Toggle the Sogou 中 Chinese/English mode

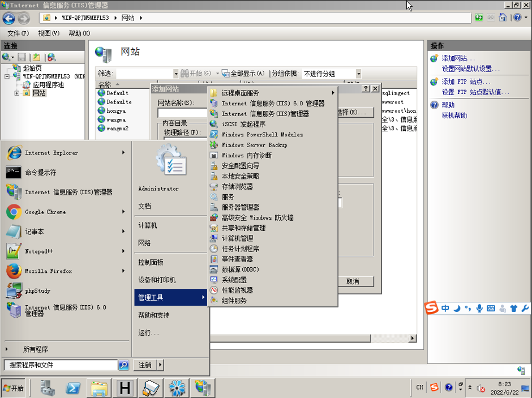tap(445, 308)
